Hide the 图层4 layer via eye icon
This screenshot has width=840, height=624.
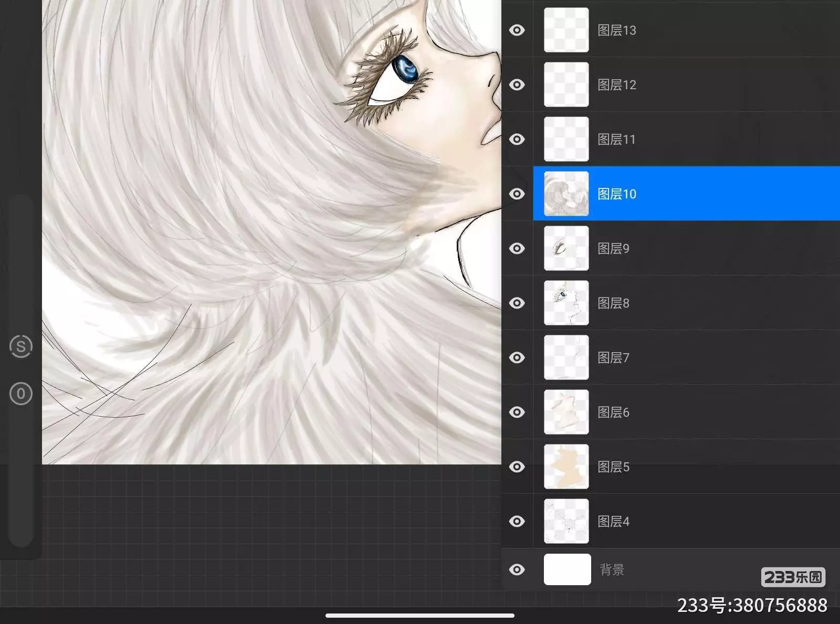(x=517, y=522)
